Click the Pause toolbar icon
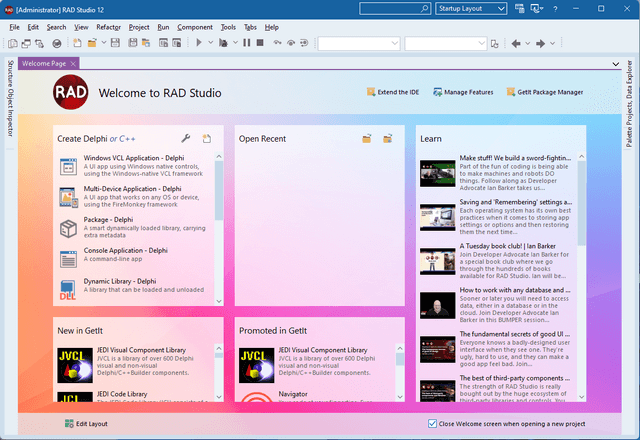This screenshot has height=440, width=640. [247, 43]
